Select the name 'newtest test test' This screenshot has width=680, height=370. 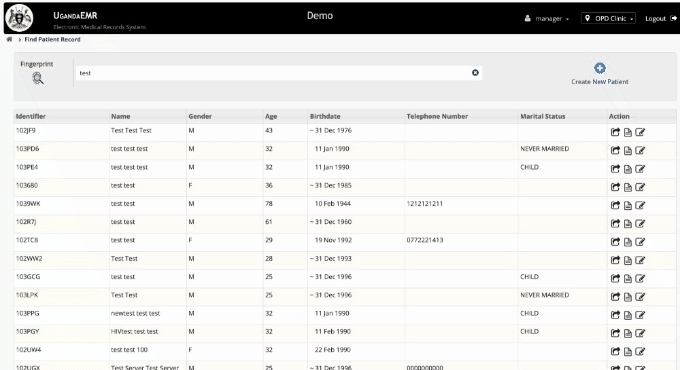(135, 313)
